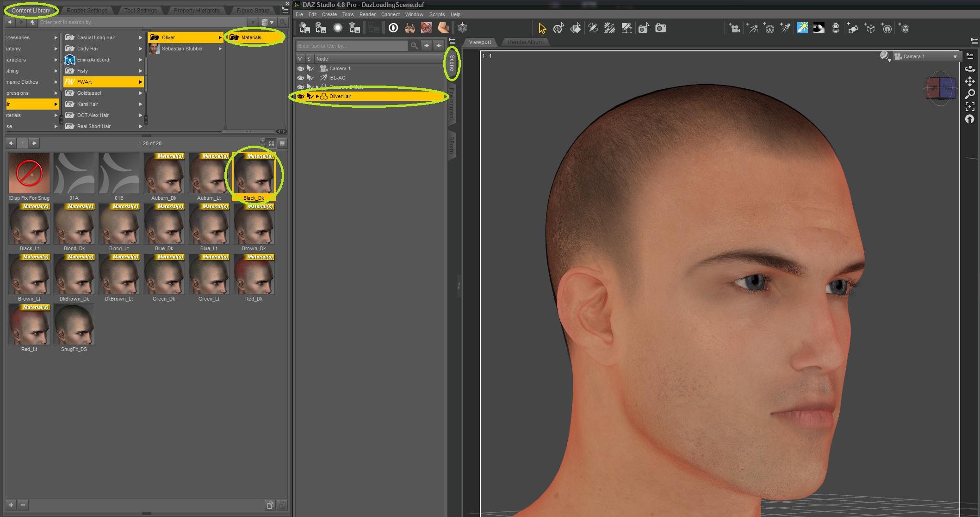Click the Create New Primitive cube icon

(905, 28)
